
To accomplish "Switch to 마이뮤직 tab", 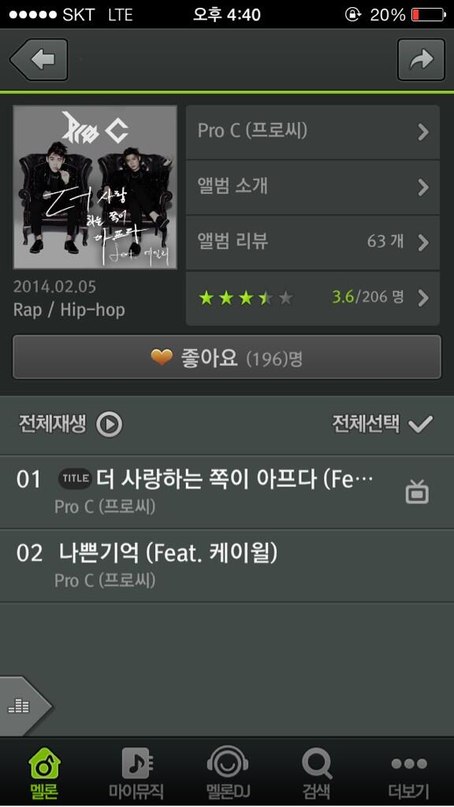I will pos(136,772).
